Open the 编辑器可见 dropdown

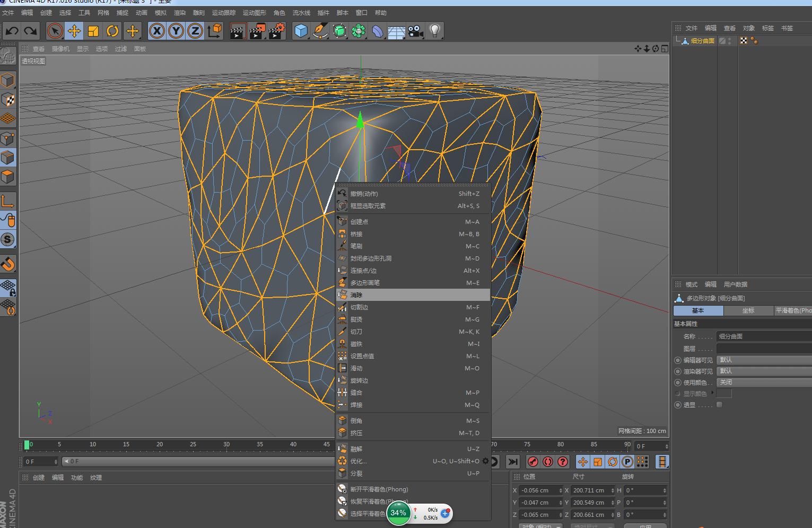click(764, 360)
